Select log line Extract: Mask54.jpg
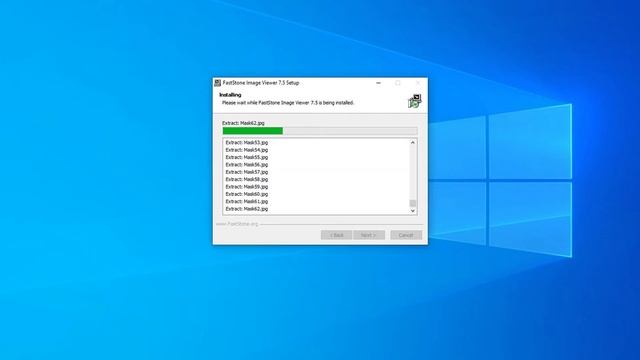 pos(247,150)
